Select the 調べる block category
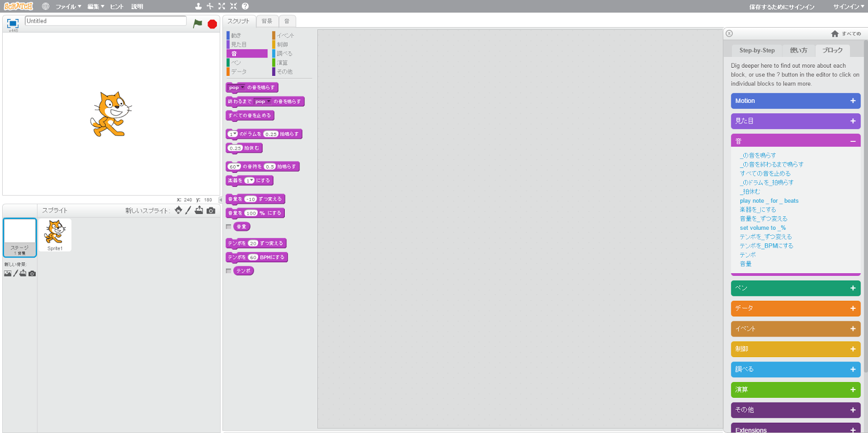This screenshot has height=433, width=868. [292, 54]
